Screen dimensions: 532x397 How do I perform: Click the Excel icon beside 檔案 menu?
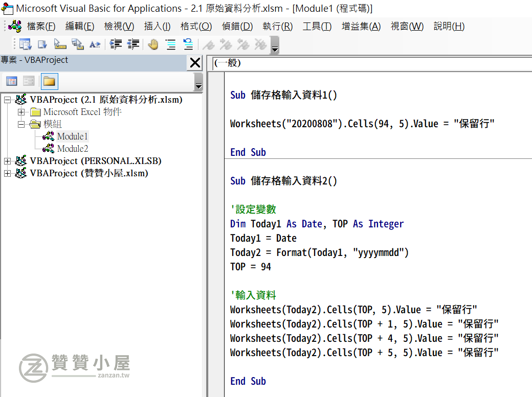coord(15,26)
